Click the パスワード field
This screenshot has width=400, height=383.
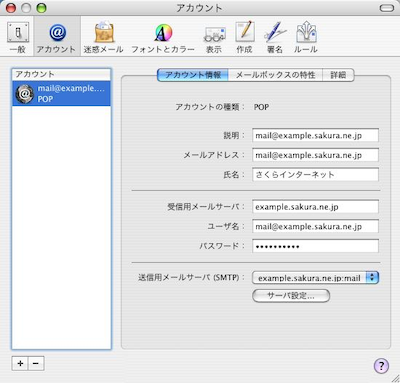[x=315, y=246]
